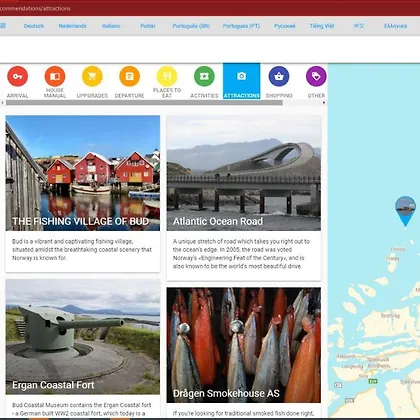
Task: Choose the Polski language link
Action: click(x=148, y=26)
